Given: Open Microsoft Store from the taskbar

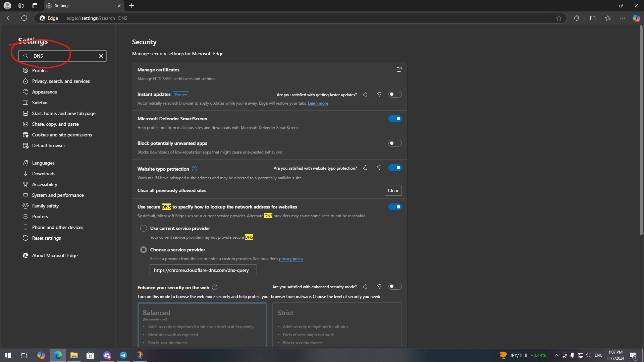Looking at the screenshot, I should (x=90, y=355).
